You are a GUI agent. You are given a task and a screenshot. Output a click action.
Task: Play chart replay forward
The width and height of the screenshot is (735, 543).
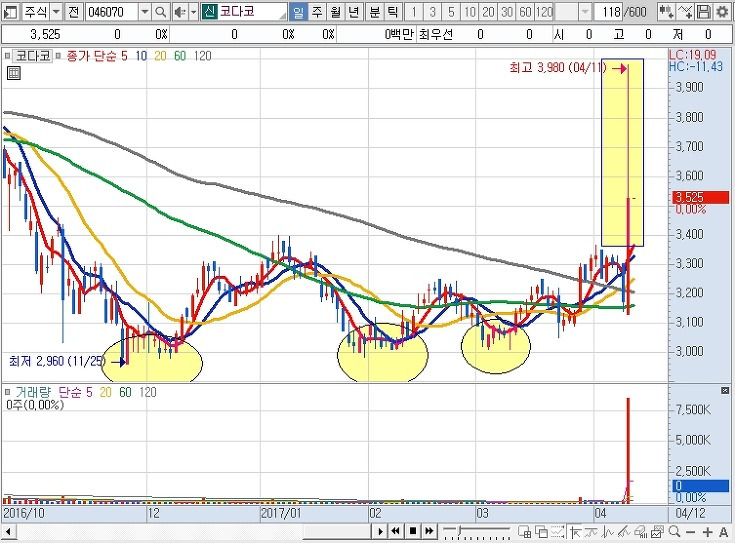click(x=380, y=531)
